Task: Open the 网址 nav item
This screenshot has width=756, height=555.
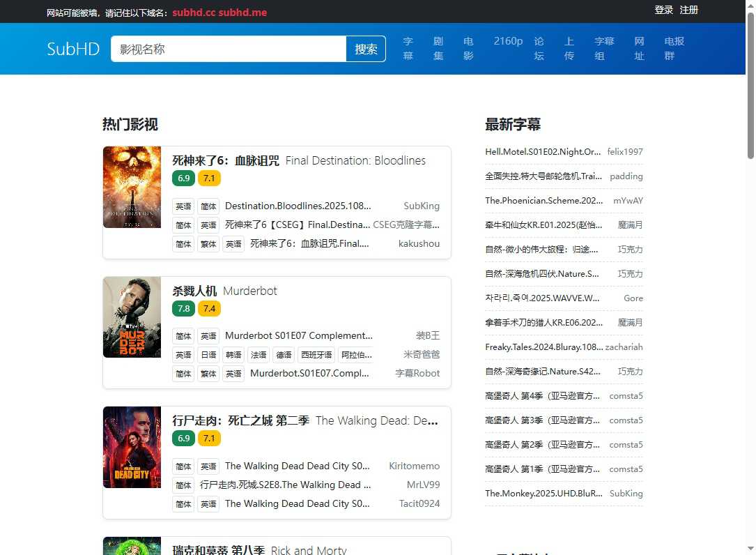Action: click(640, 48)
